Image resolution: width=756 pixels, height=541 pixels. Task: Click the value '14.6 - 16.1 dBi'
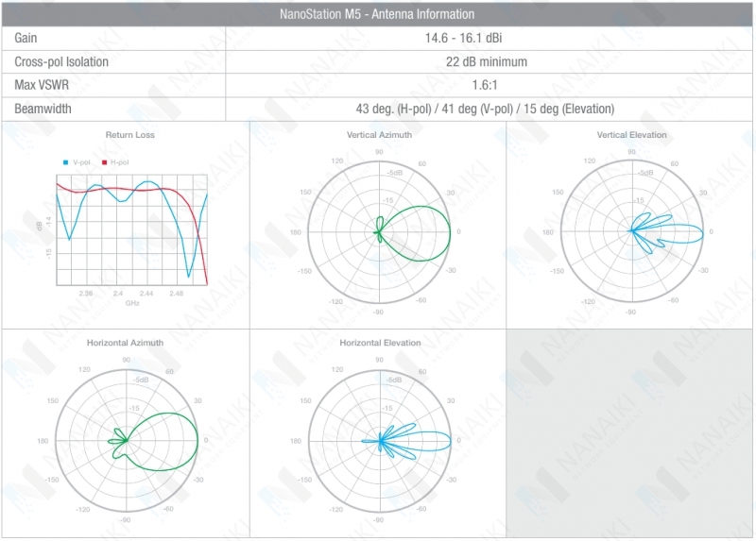point(463,38)
